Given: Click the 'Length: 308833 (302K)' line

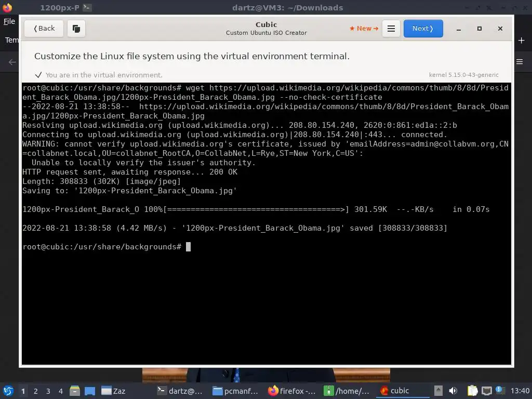Looking at the screenshot, I should 101,181.
